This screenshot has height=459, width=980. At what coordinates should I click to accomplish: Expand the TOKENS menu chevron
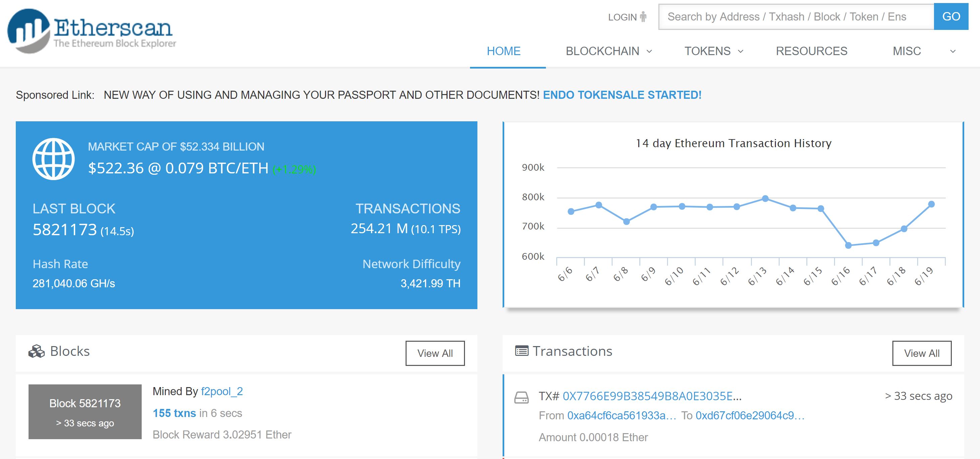(x=740, y=51)
